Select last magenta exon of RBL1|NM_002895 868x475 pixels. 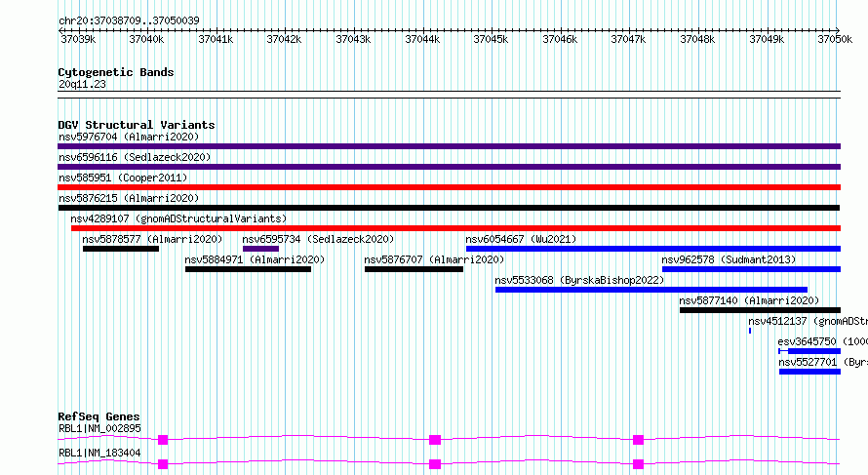pos(638,440)
